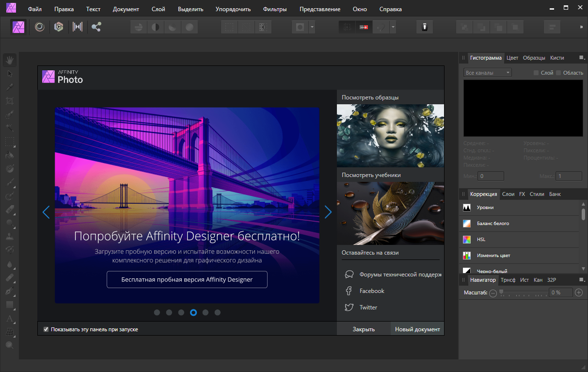Select the Blur droplet tool
This screenshot has width=588, height=372.
coord(10,264)
